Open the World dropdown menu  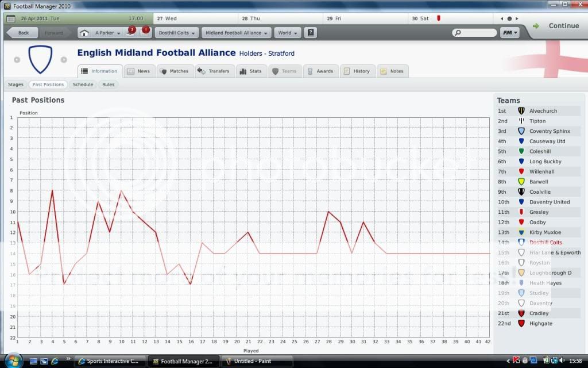point(287,33)
